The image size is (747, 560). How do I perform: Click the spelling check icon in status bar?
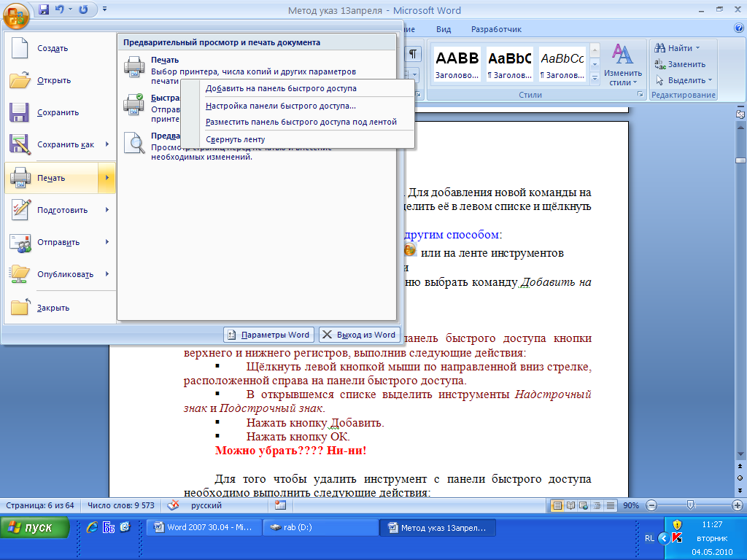[x=174, y=505]
